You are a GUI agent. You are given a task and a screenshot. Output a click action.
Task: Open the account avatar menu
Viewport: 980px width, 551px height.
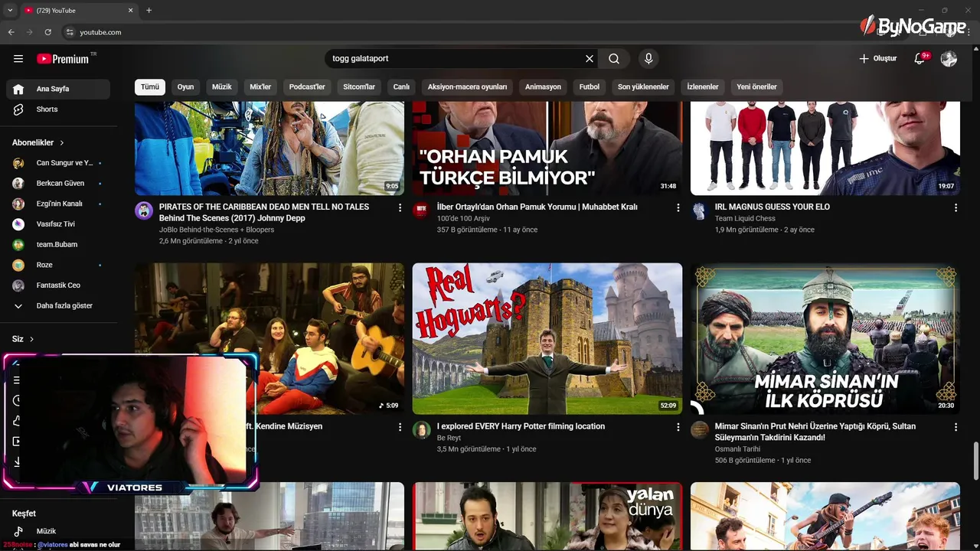(949, 59)
